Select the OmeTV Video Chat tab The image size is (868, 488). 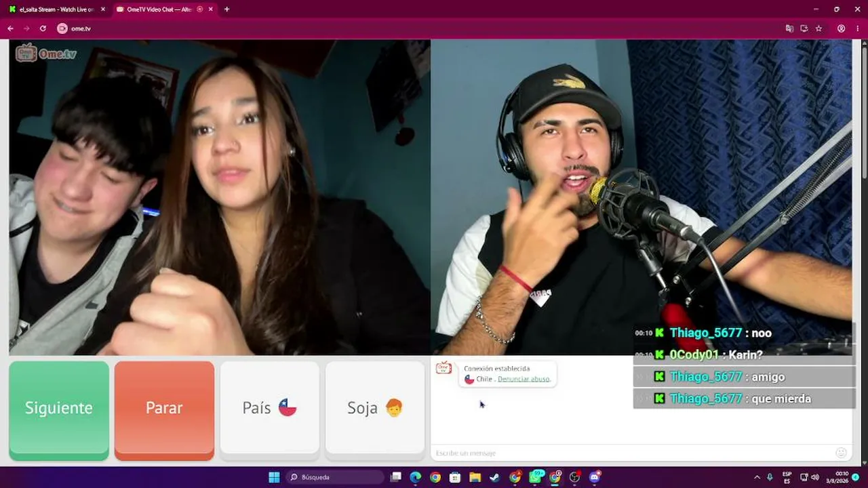pyautogui.click(x=165, y=9)
